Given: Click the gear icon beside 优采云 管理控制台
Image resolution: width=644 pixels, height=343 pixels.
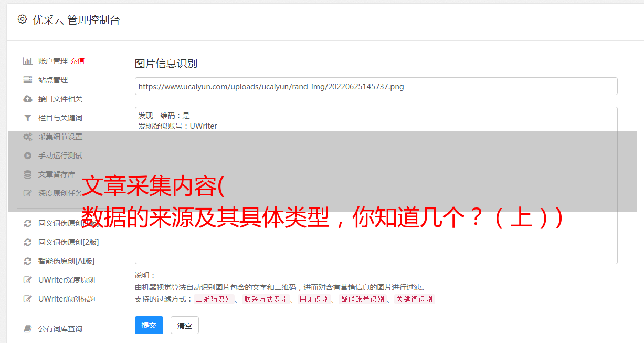Looking at the screenshot, I should coord(22,19).
